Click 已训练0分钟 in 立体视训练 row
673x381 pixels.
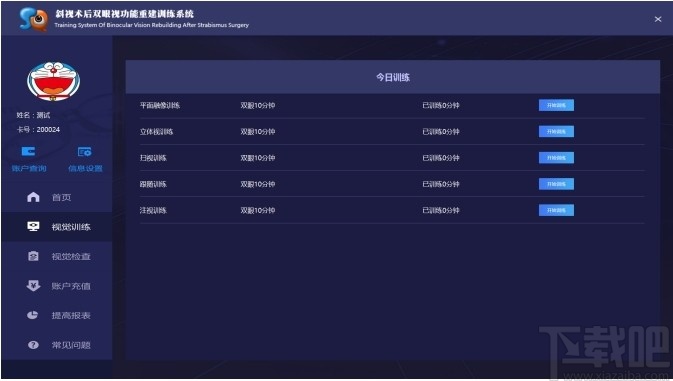pos(441,132)
